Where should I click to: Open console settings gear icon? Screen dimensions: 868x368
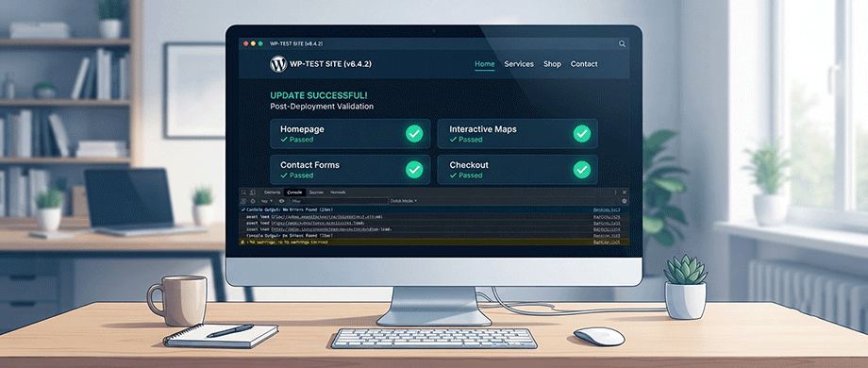(x=625, y=201)
